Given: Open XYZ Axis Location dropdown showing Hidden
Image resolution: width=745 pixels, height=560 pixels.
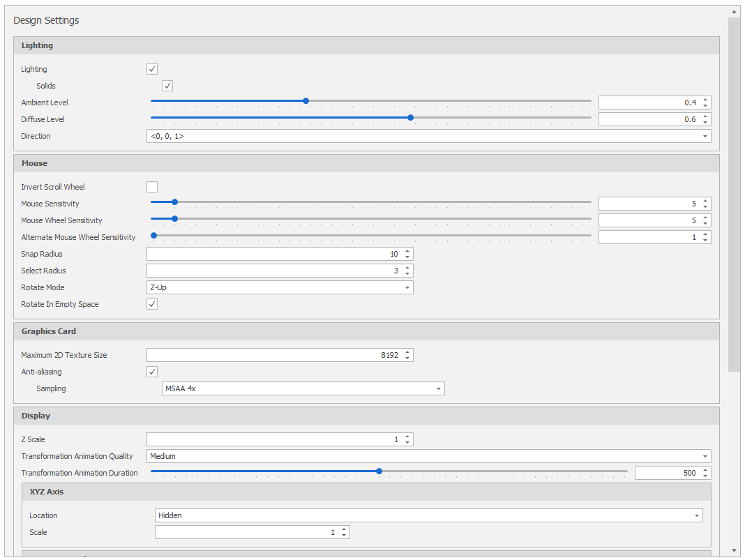Looking at the screenshot, I should (697, 516).
